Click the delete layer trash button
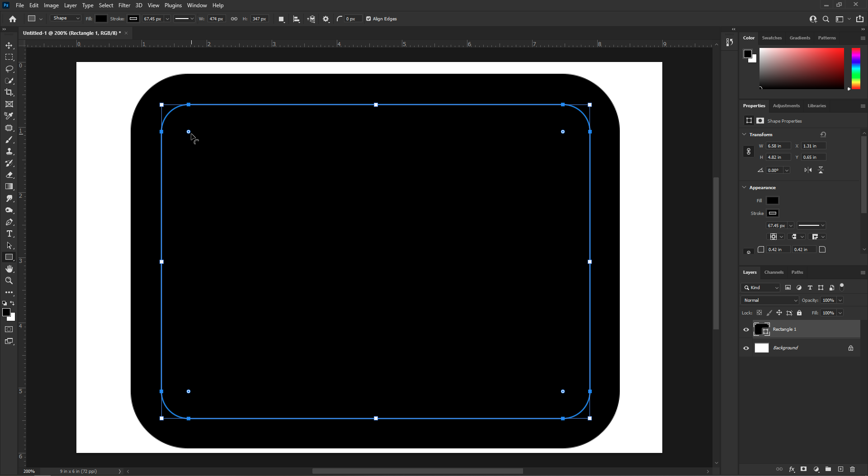This screenshot has width=868, height=476. click(x=853, y=469)
